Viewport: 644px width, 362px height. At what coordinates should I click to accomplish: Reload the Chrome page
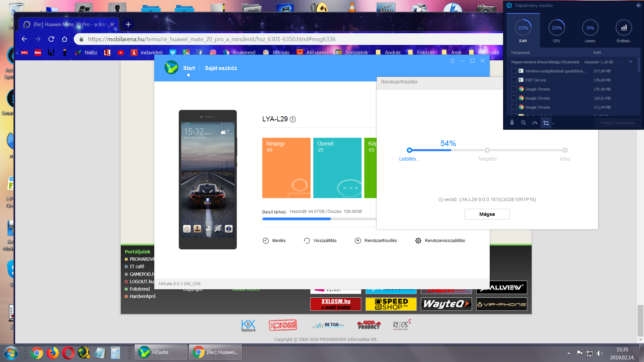51,39
